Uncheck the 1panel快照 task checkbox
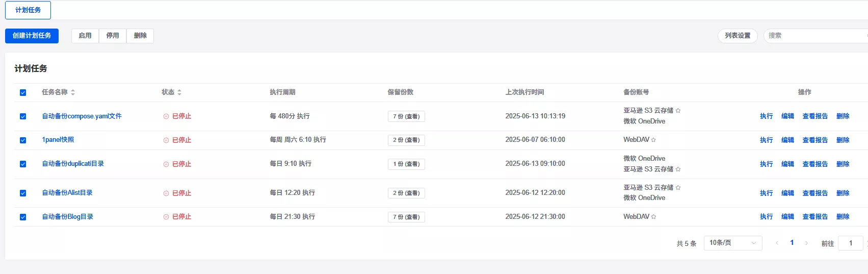 23,140
